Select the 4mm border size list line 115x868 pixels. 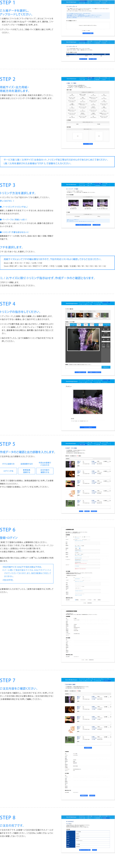point(23,263)
